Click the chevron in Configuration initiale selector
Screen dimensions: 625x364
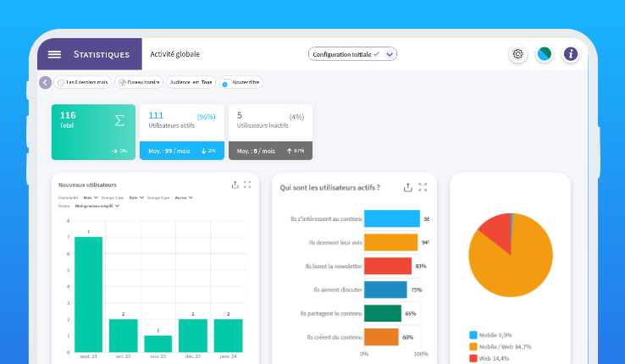click(x=390, y=54)
